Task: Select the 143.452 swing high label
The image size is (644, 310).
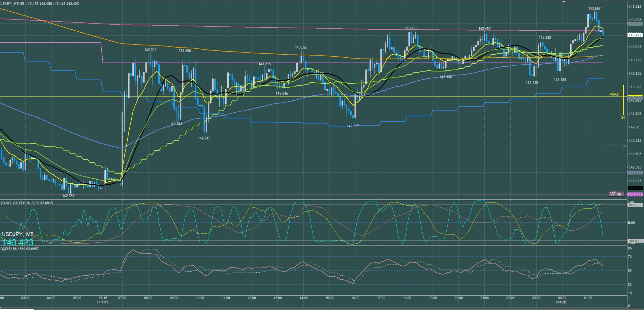Action: (x=484, y=29)
